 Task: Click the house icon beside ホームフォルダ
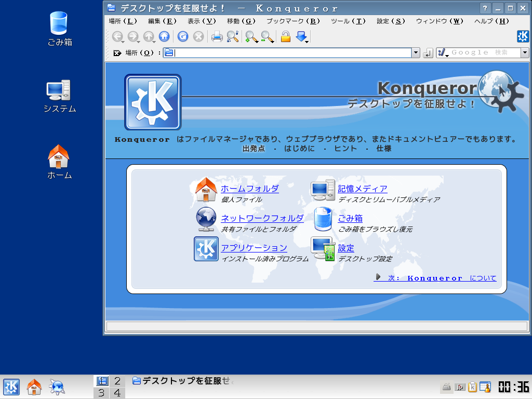(206, 190)
